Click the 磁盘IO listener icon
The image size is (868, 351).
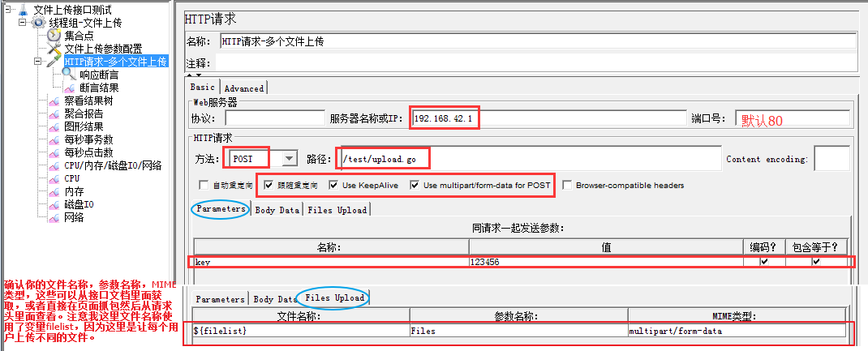tap(54, 204)
